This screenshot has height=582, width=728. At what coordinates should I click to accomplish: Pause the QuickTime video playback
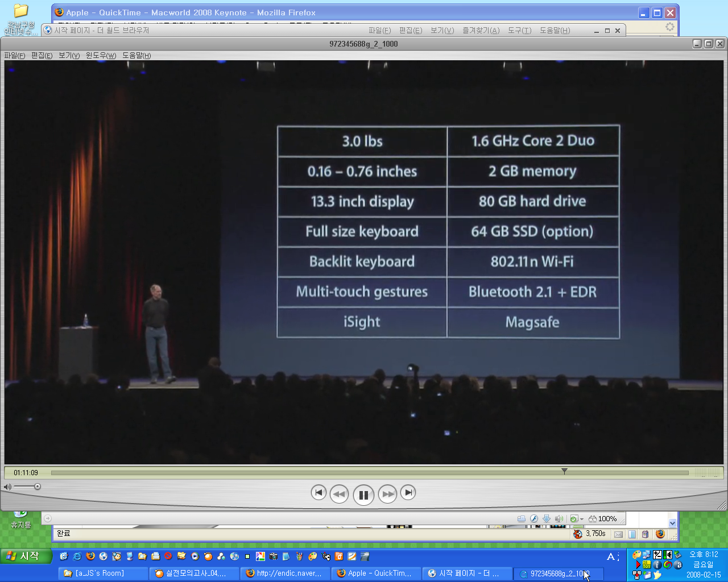(363, 494)
